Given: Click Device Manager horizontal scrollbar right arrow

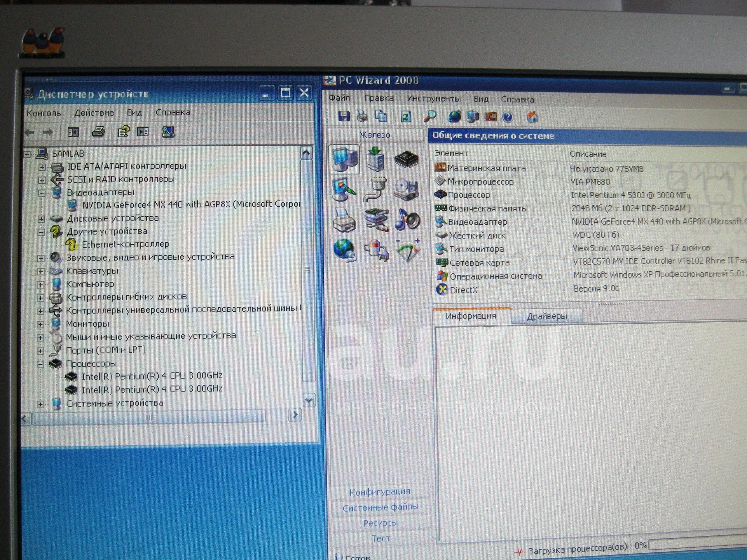Looking at the screenshot, I should pos(295,414).
